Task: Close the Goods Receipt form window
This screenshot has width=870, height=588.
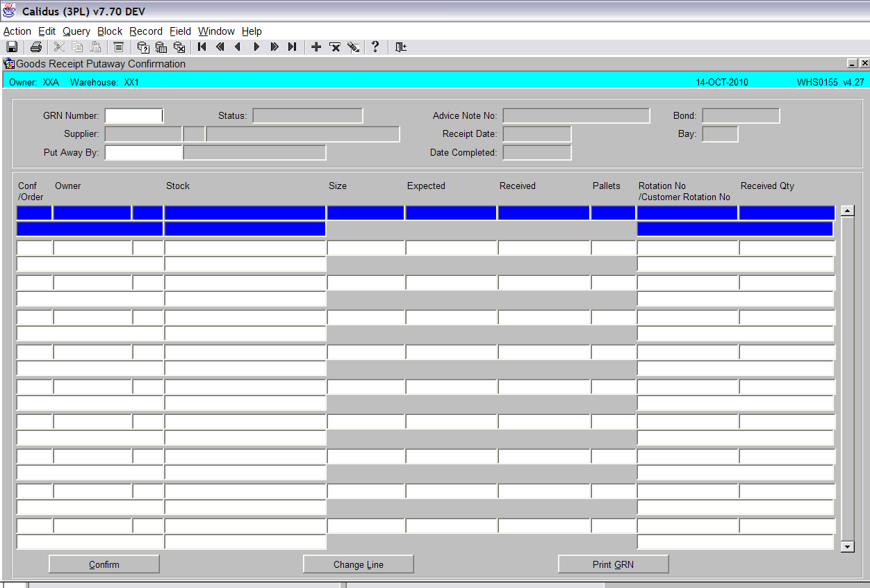Action: (864, 63)
